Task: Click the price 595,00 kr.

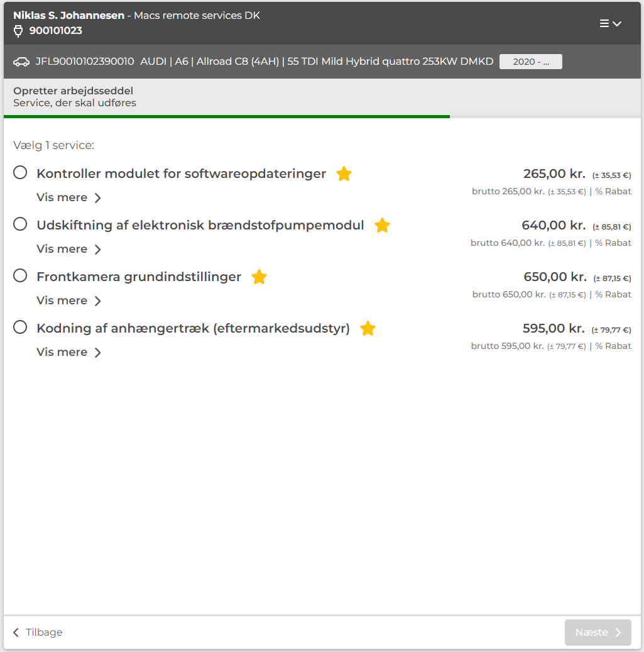Action: tap(554, 328)
